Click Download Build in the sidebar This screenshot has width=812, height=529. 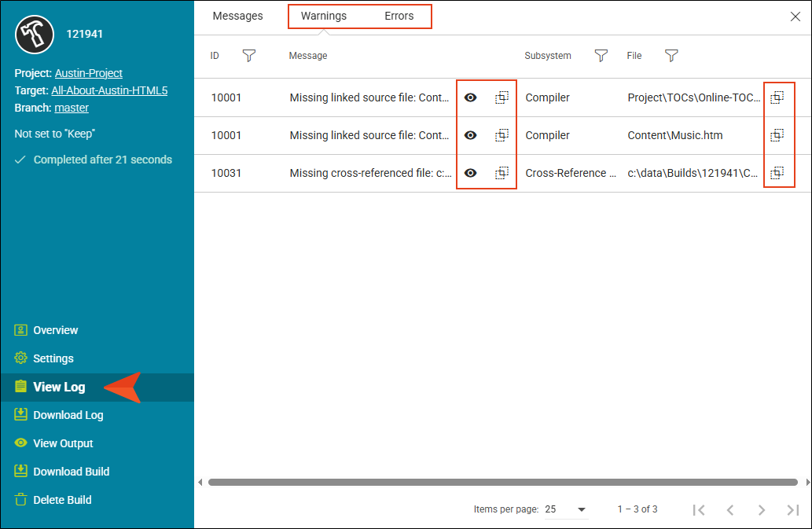(71, 472)
